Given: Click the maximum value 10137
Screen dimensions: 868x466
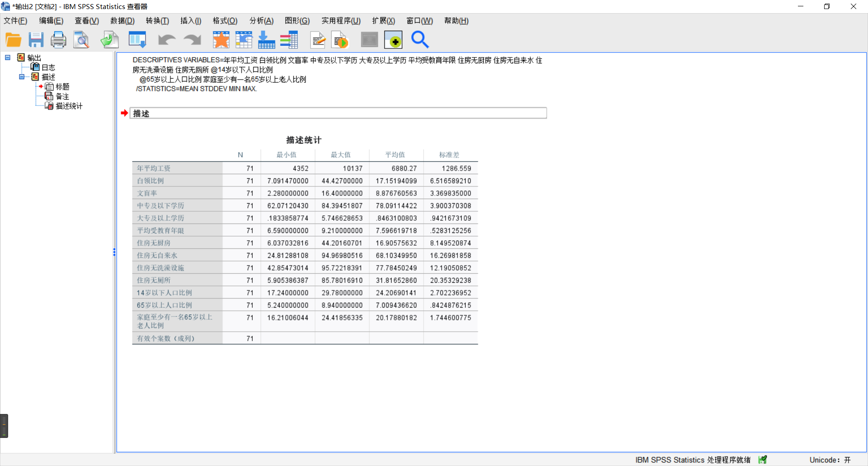Looking at the screenshot, I should point(353,168).
